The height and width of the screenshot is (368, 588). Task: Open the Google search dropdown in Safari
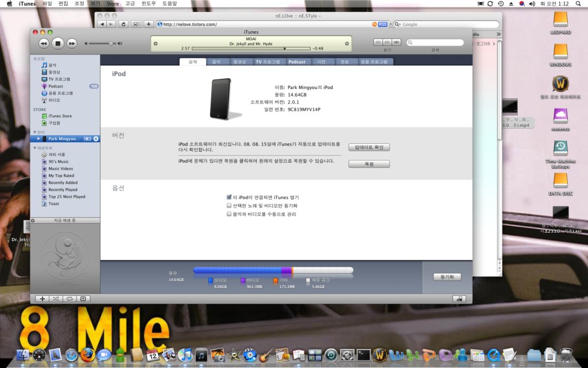pos(397,24)
